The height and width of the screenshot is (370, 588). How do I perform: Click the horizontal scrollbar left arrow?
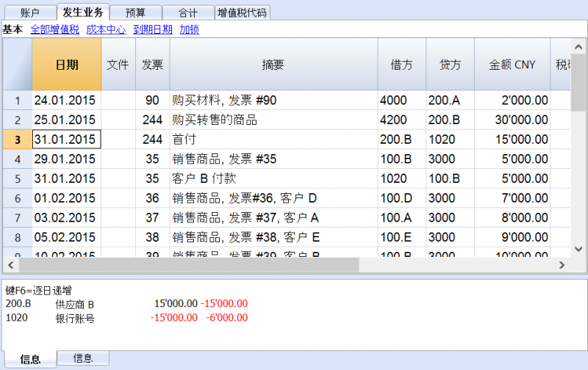(11, 265)
